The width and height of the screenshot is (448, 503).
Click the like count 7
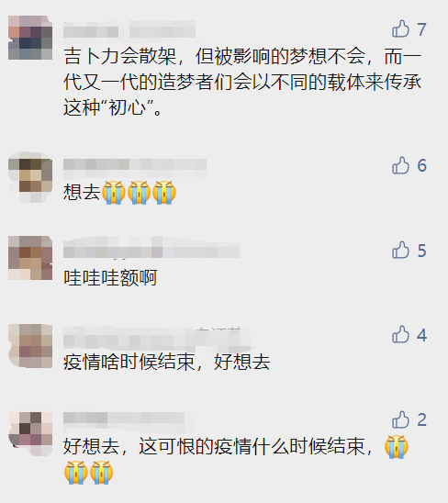click(421, 29)
